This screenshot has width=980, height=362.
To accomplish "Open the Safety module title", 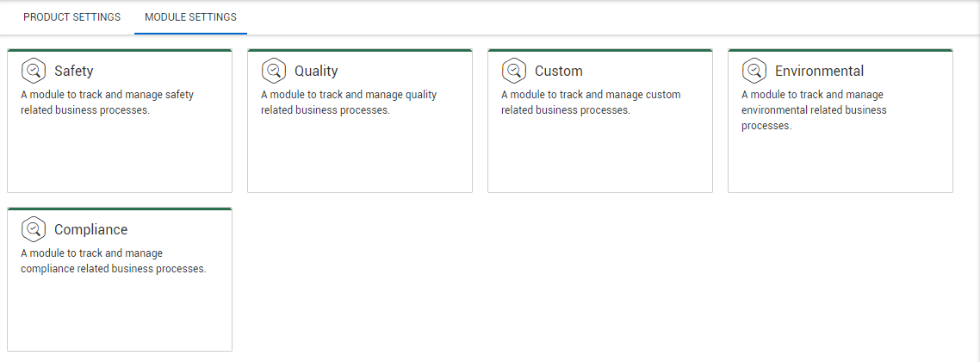I will click(x=73, y=72).
